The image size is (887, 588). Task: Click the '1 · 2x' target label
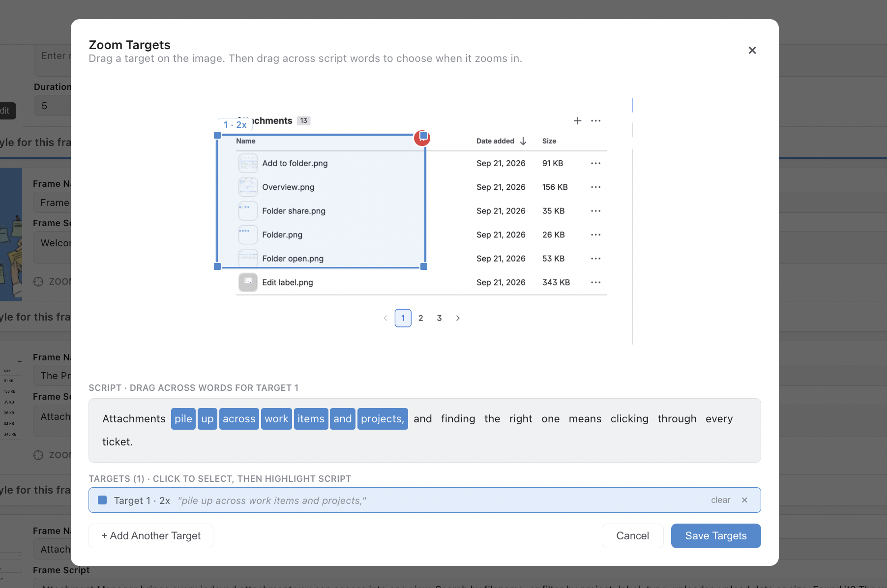(x=235, y=125)
